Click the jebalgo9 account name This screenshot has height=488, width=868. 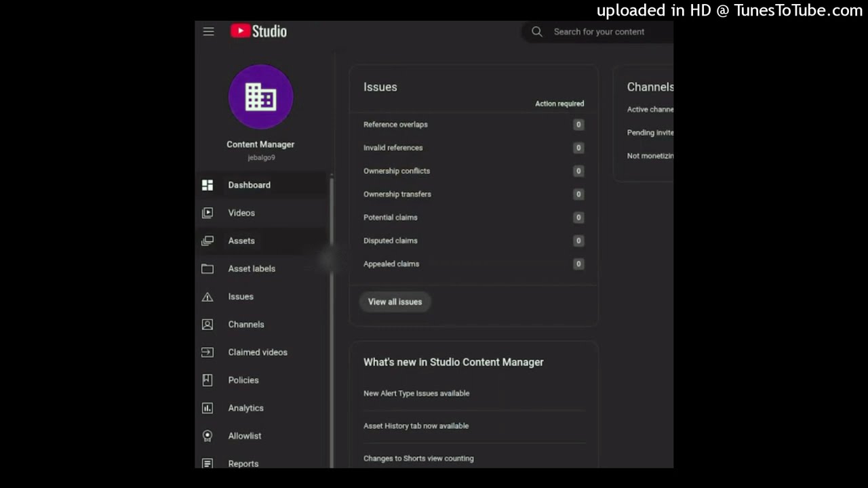pos(261,158)
